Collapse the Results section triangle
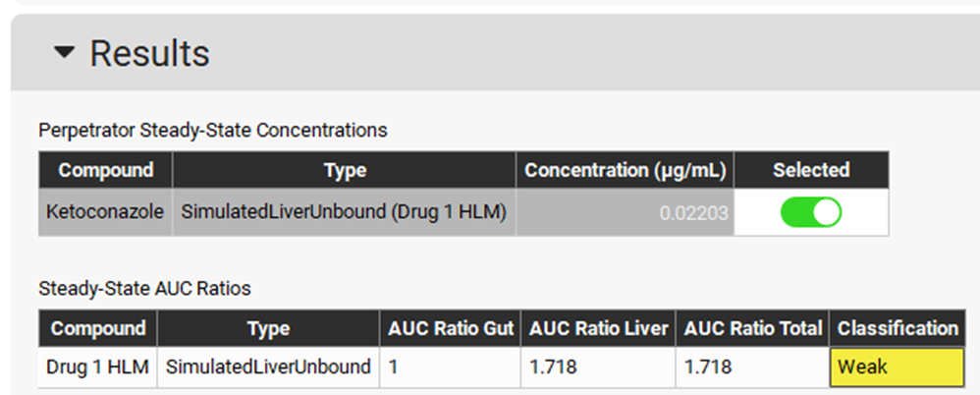Screen dimensions: 980x395 pos(64,53)
